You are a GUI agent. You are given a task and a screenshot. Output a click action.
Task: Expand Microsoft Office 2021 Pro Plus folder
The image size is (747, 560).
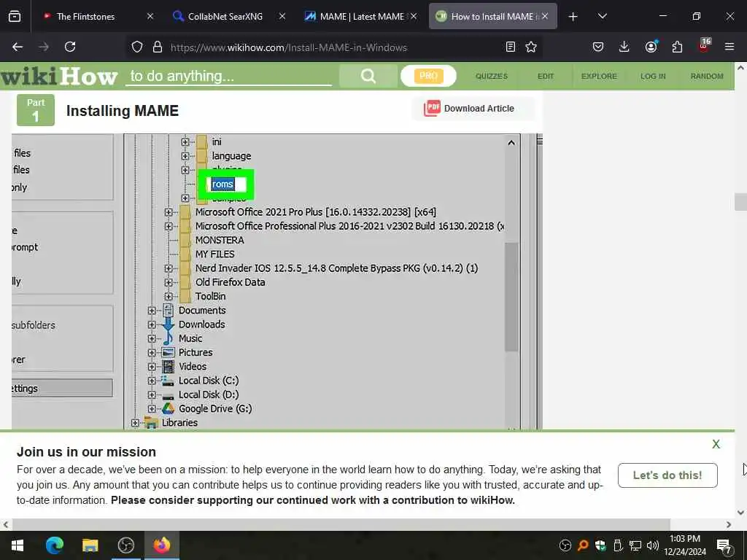[169, 212]
